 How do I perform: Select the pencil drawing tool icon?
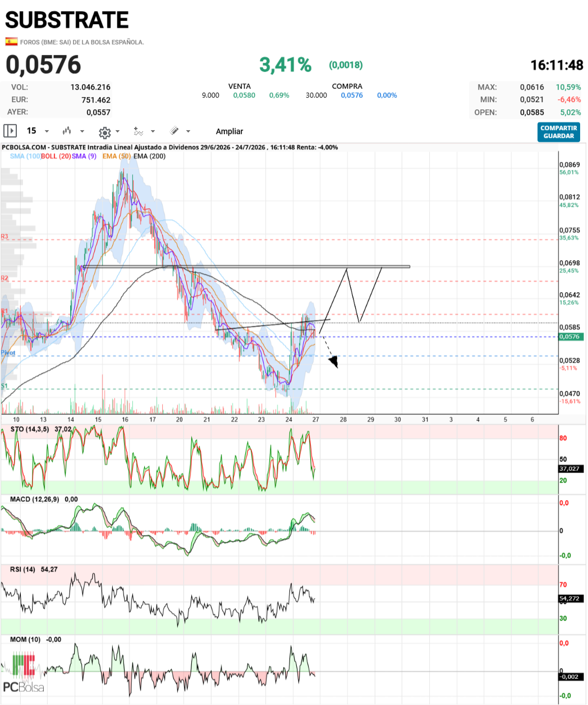pos(174,131)
